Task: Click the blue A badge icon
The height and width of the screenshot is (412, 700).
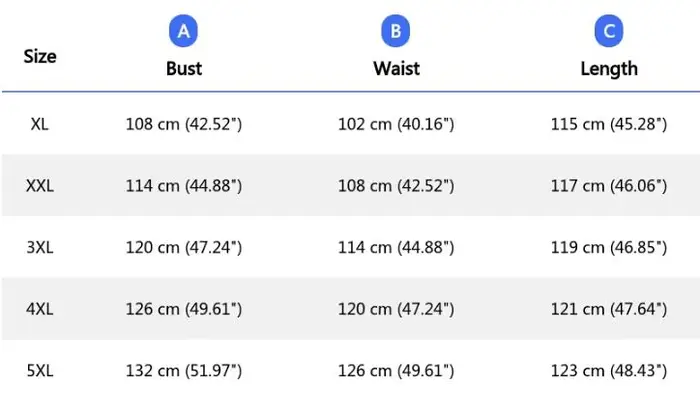Action: click(183, 31)
